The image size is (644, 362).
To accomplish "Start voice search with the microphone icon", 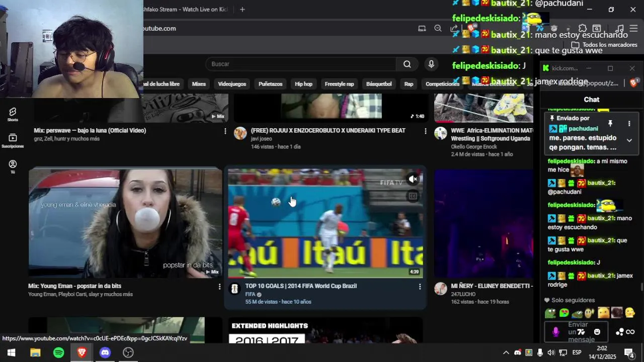I will click(x=431, y=64).
